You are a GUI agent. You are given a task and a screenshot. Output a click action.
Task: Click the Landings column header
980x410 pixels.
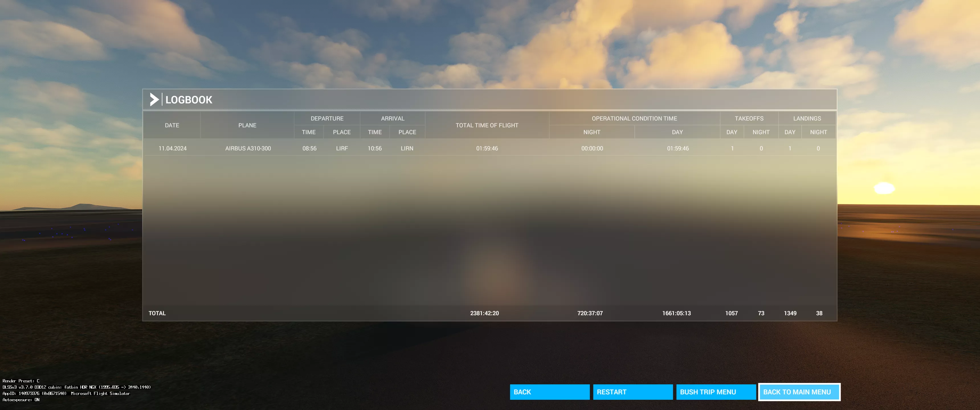pyautogui.click(x=807, y=118)
